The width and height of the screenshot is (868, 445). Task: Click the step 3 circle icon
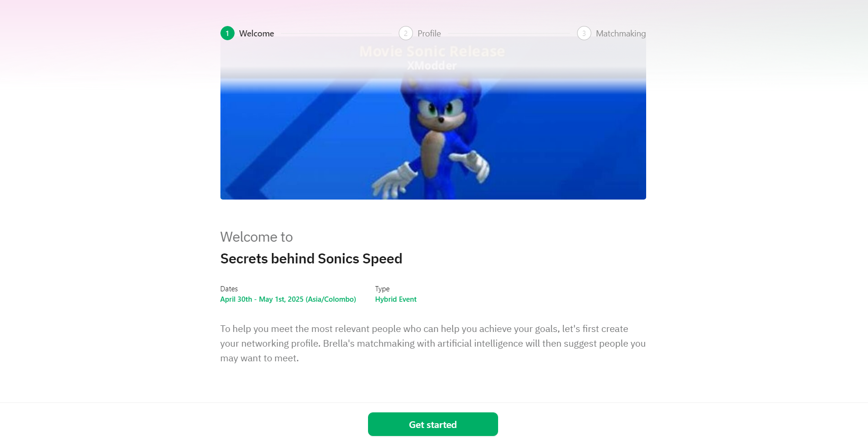pyautogui.click(x=584, y=33)
